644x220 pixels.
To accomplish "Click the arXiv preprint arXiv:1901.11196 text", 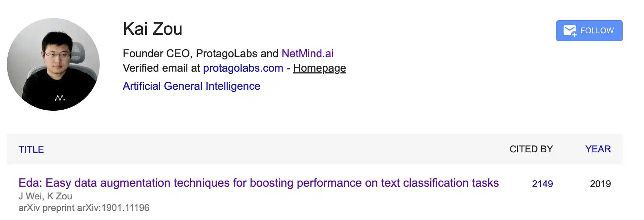I will coord(84,208).
